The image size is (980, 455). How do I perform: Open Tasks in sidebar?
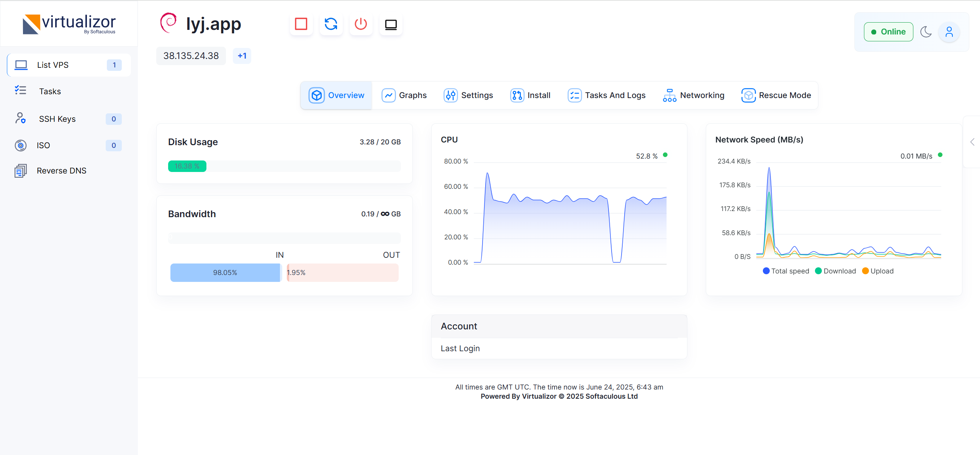(x=69, y=91)
